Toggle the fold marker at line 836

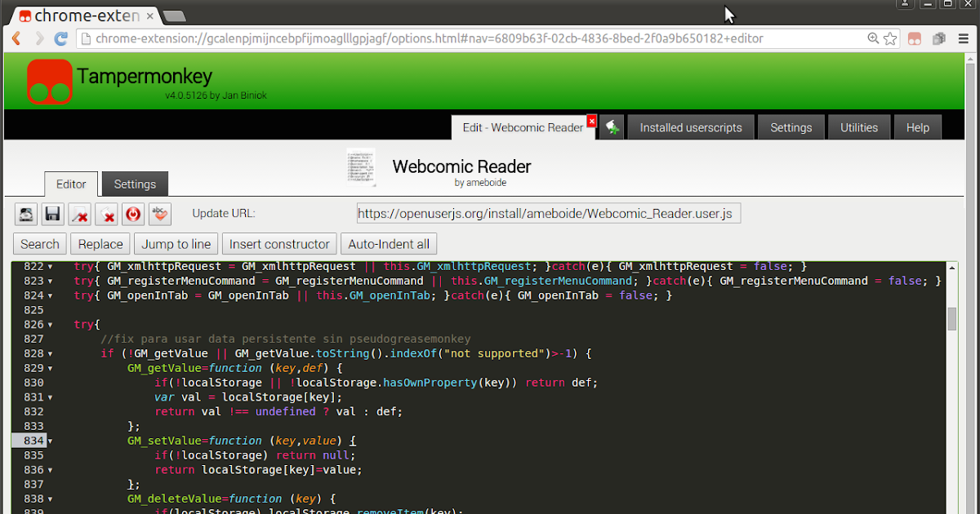(50, 470)
